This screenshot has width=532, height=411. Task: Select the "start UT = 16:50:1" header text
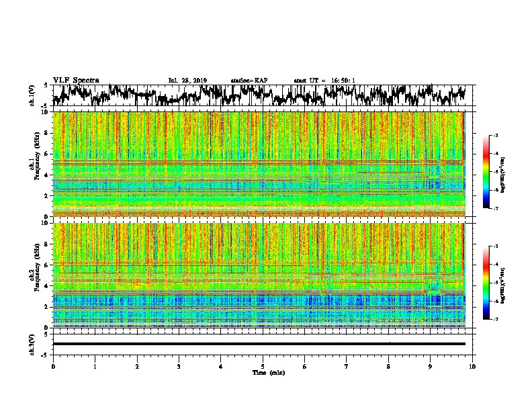324,81
